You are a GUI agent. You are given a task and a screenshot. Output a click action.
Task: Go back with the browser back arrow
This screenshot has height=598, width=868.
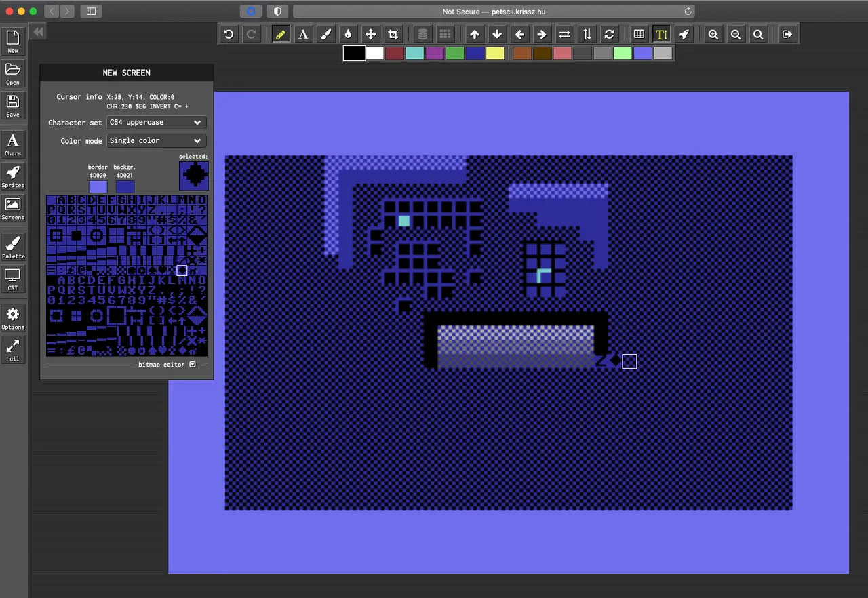[x=52, y=12]
